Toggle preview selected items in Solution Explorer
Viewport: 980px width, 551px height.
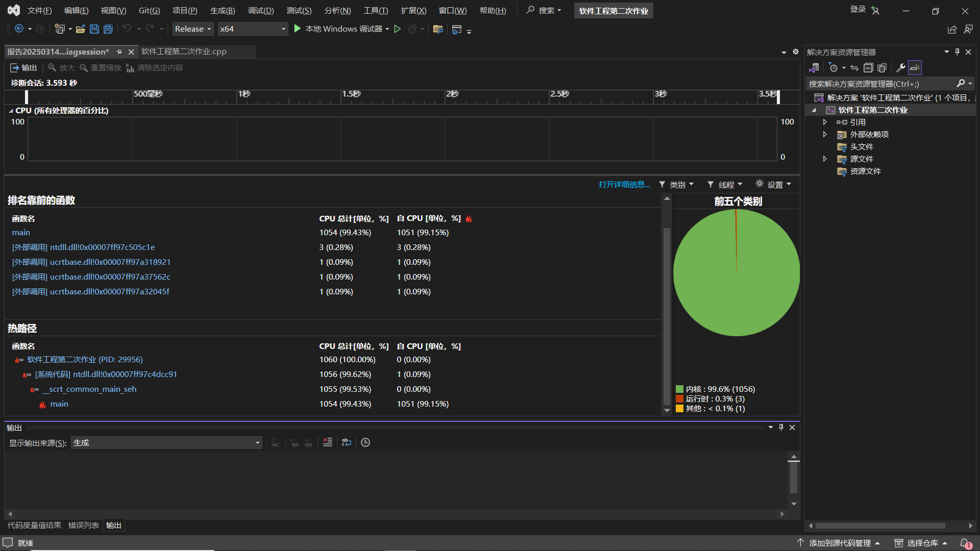915,68
